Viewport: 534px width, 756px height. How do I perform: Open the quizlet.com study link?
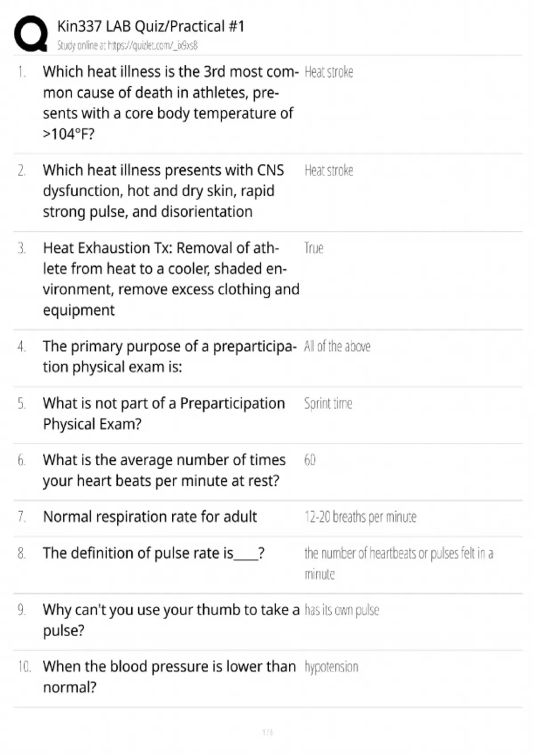127,45
